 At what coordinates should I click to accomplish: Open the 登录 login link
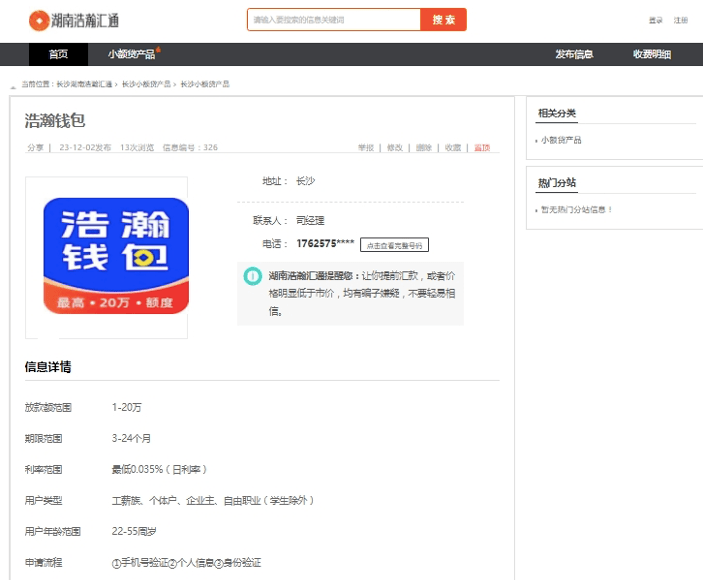point(656,20)
